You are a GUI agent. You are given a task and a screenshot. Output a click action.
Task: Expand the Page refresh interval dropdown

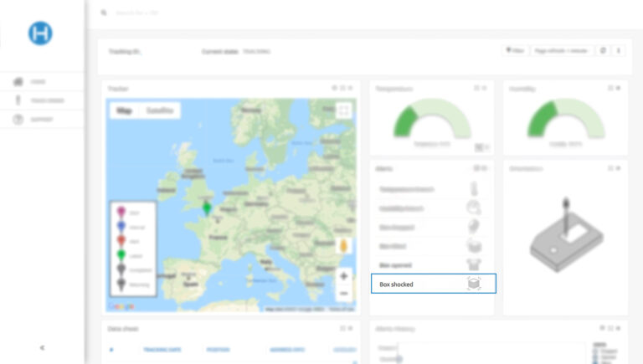point(562,50)
